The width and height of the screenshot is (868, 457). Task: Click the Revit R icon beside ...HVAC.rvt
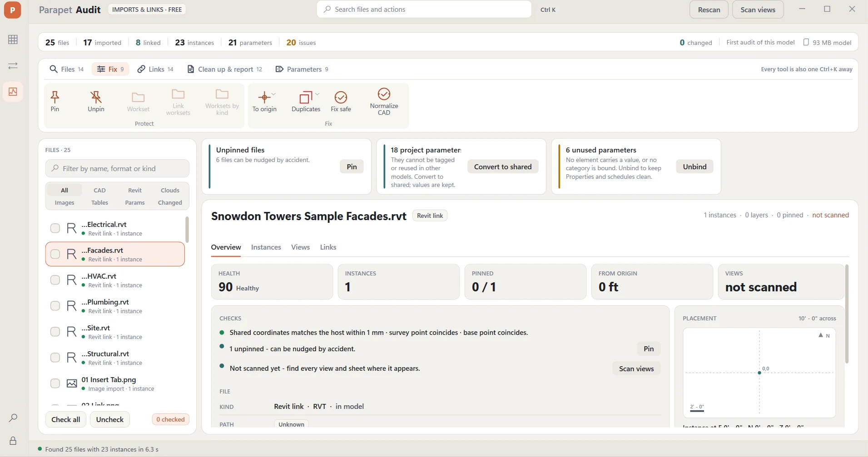72,280
